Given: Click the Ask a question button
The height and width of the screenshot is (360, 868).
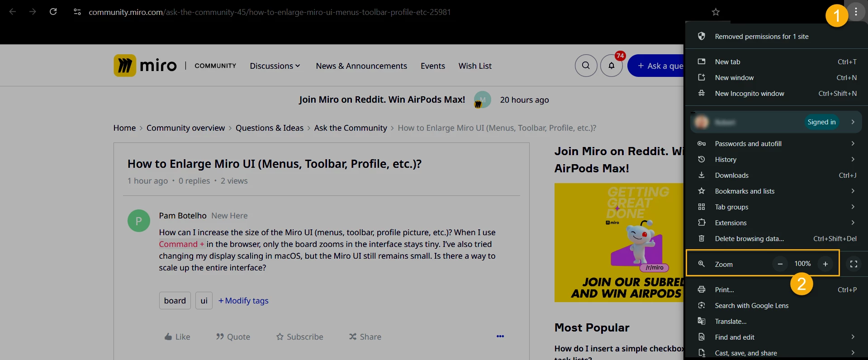Looking at the screenshot, I should 656,66.
